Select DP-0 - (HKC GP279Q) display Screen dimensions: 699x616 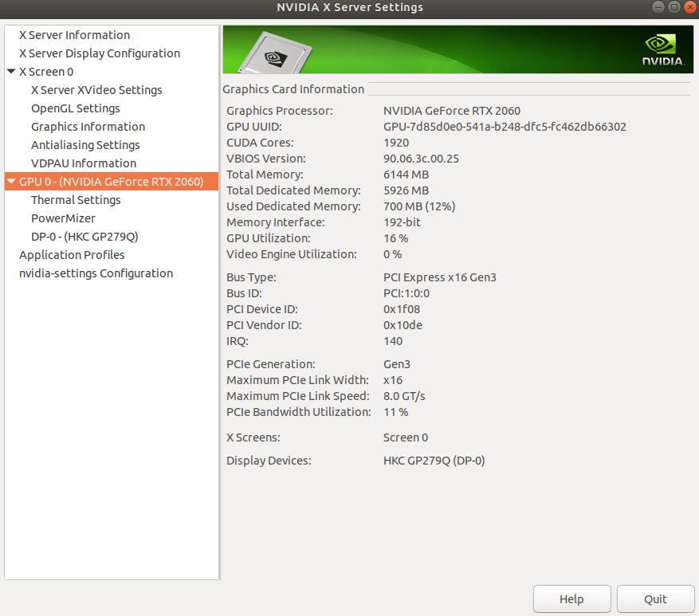pos(84,236)
